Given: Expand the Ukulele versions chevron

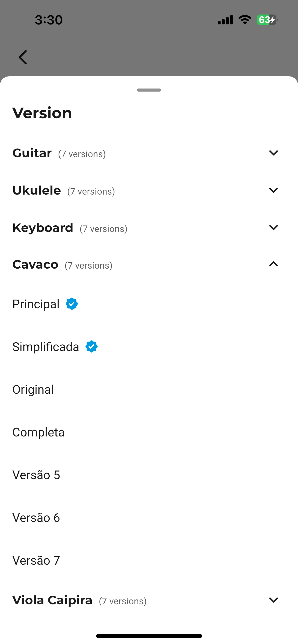Looking at the screenshot, I should point(274,190).
